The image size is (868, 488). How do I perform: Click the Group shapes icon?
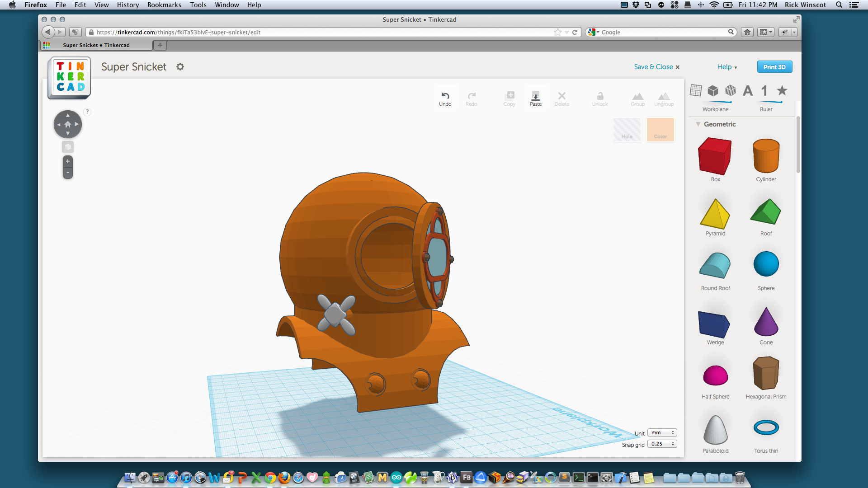click(x=637, y=96)
